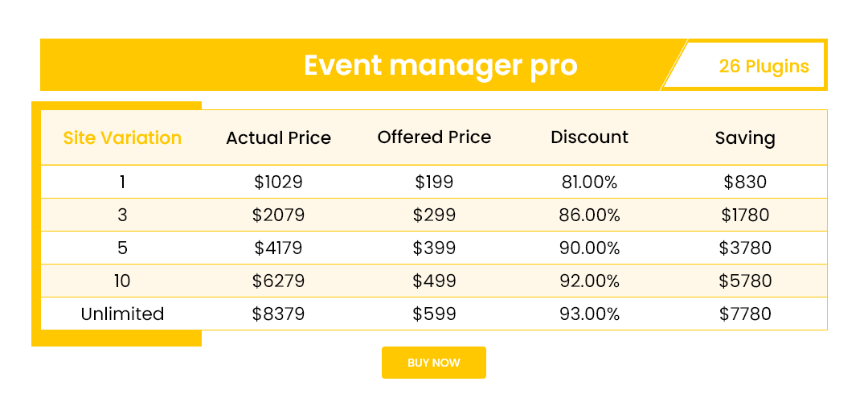Select the Site Variation column header
The width and height of the screenshot is (868, 402).
[122, 137]
